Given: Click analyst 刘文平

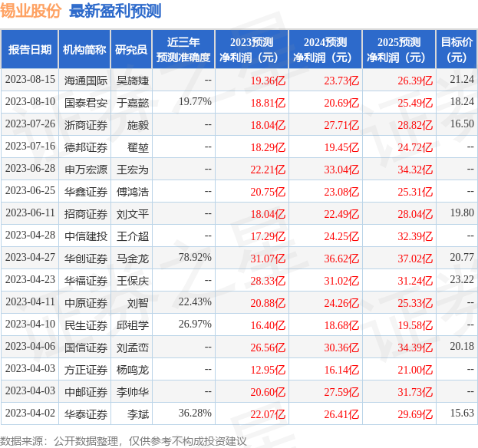Looking at the screenshot, I should click(133, 214).
